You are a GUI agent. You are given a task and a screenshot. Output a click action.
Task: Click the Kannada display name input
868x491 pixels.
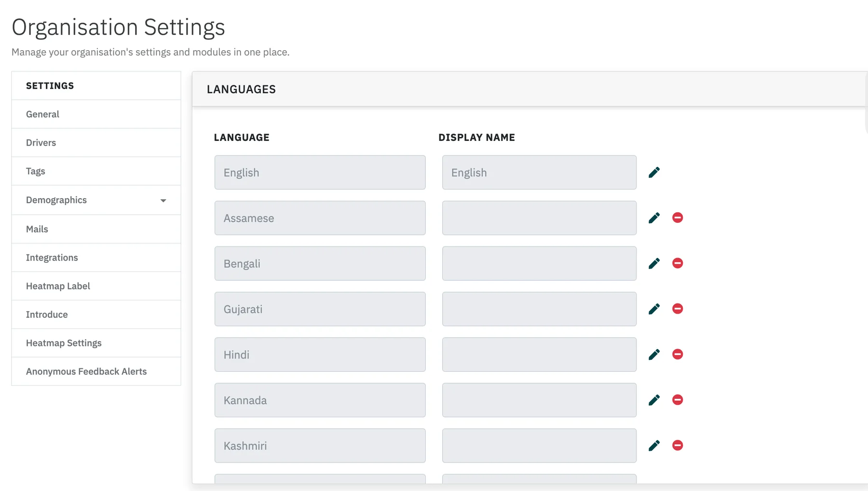coord(539,400)
